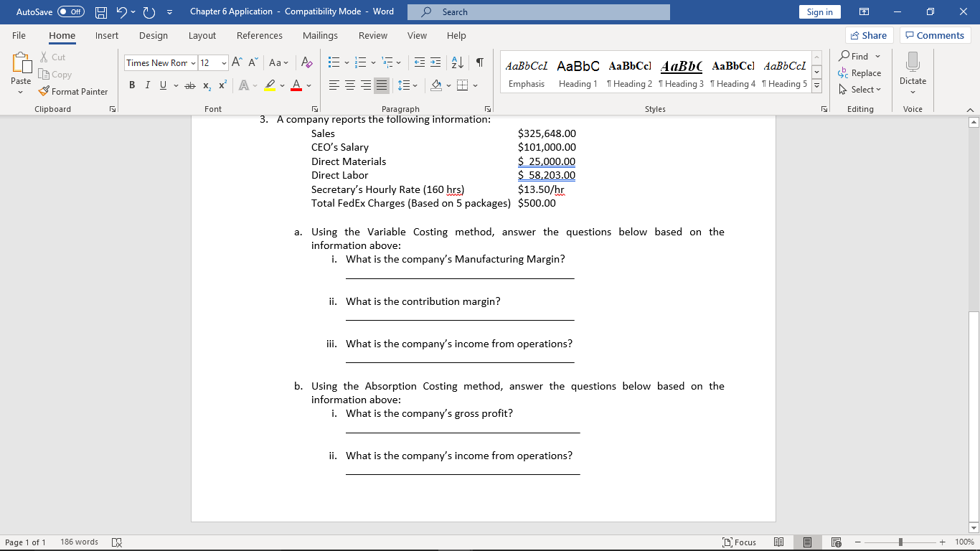Viewport: 980px width, 551px height.
Task: Toggle the Show/Hide paragraph marks icon
Action: tap(479, 64)
